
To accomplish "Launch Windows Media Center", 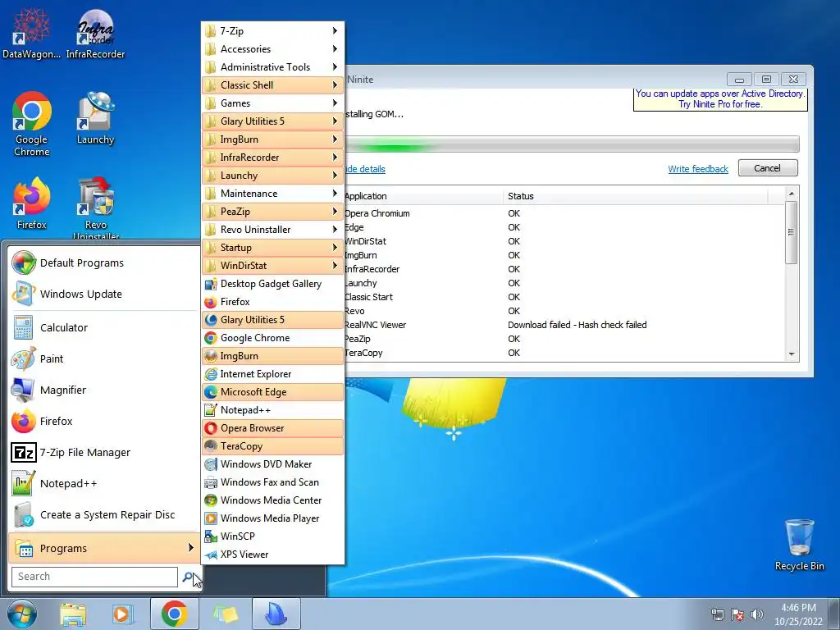I will [x=272, y=500].
